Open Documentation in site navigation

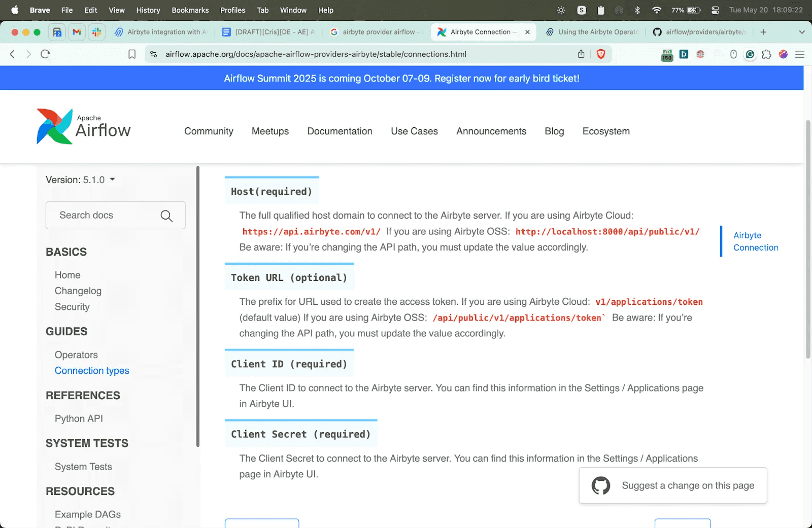pyautogui.click(x=340, y=131)
